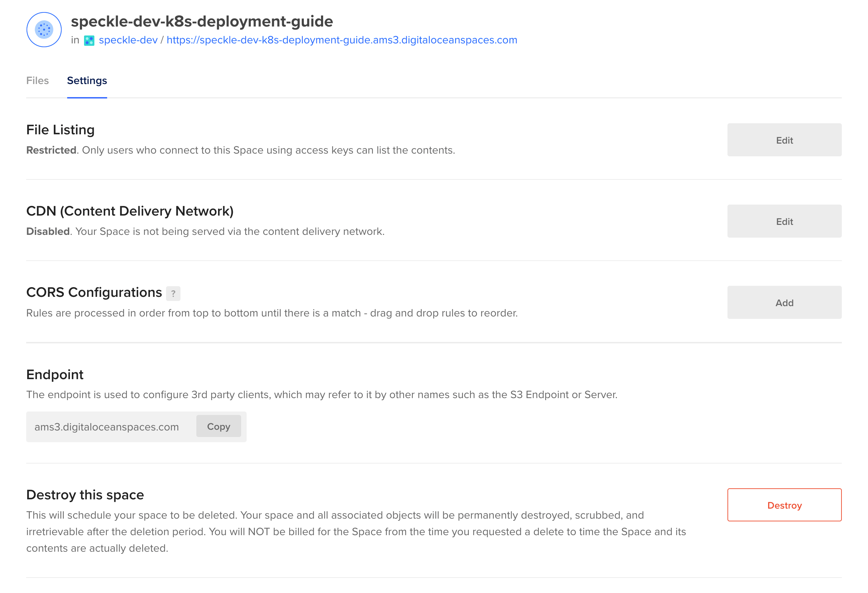Click the CORS rules processing description
Image resolution: width=868 pixels, height=593 pixels.
[x=272, y=313]
